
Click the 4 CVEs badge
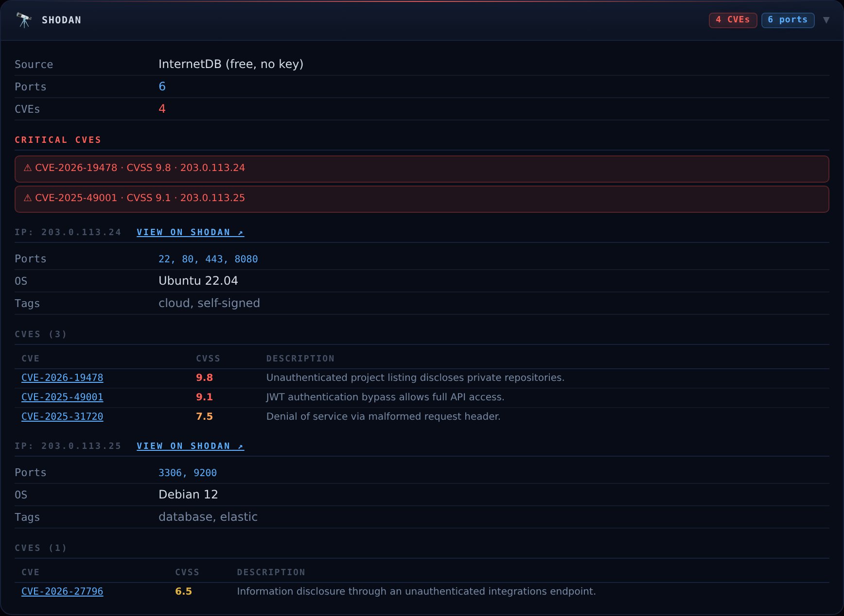733,20
